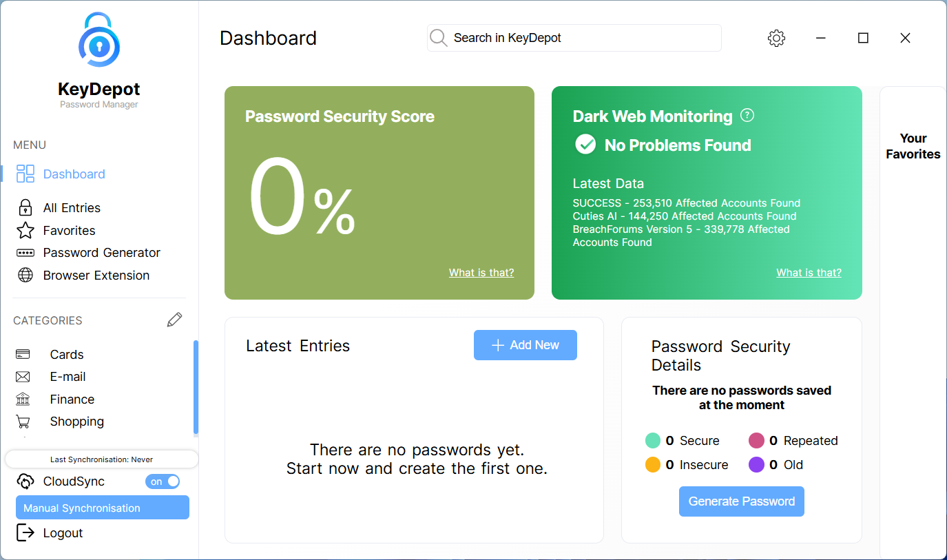The height and width of the screenshot is (560, 947).
Task: Open the Password Generator page
Action: coord(101,253)
